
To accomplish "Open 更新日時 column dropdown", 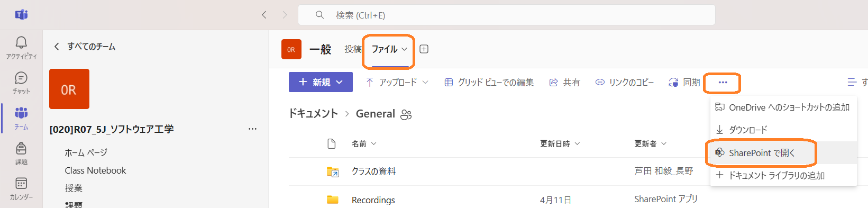I will pyautogui.click(x=560, y=143).
